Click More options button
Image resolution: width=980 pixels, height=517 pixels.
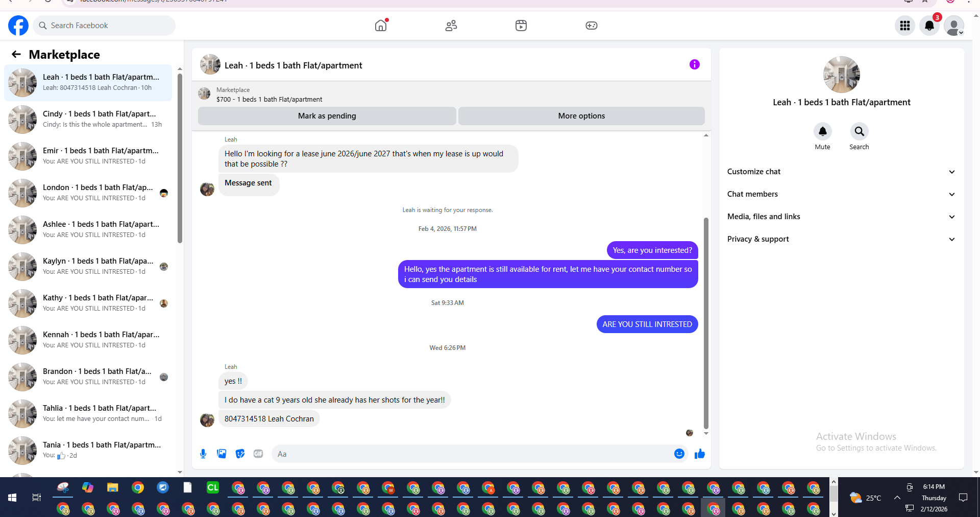point(581,116)
